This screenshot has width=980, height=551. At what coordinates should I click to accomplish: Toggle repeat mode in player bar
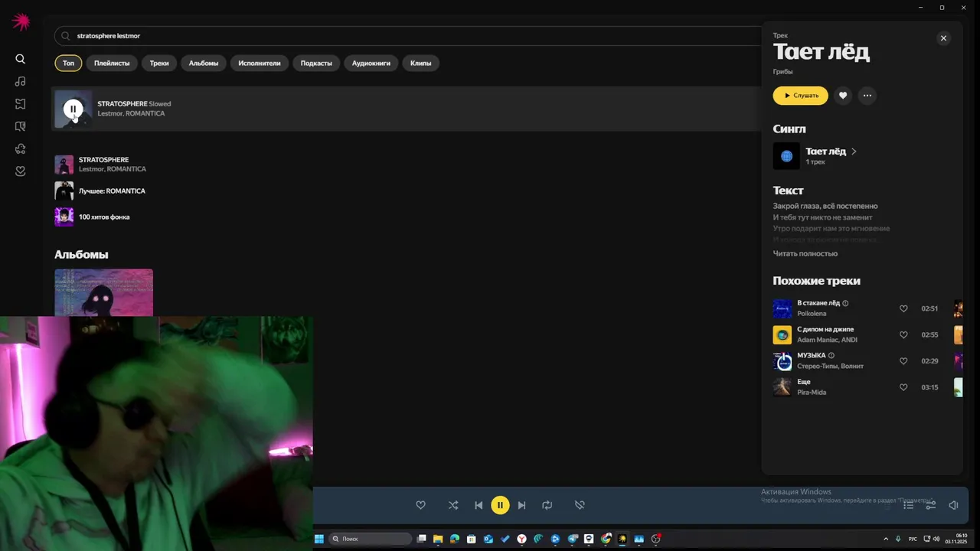pos(547,505)
